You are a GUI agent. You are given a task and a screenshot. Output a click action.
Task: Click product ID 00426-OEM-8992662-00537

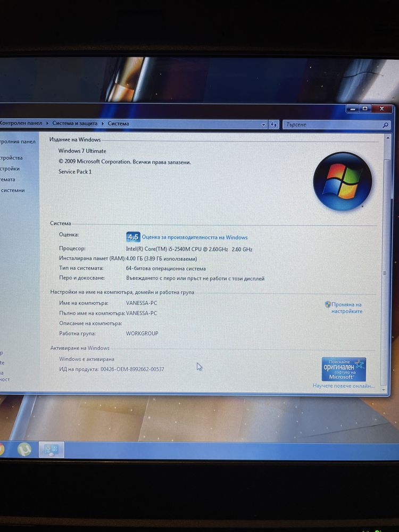tap(132, 369)
